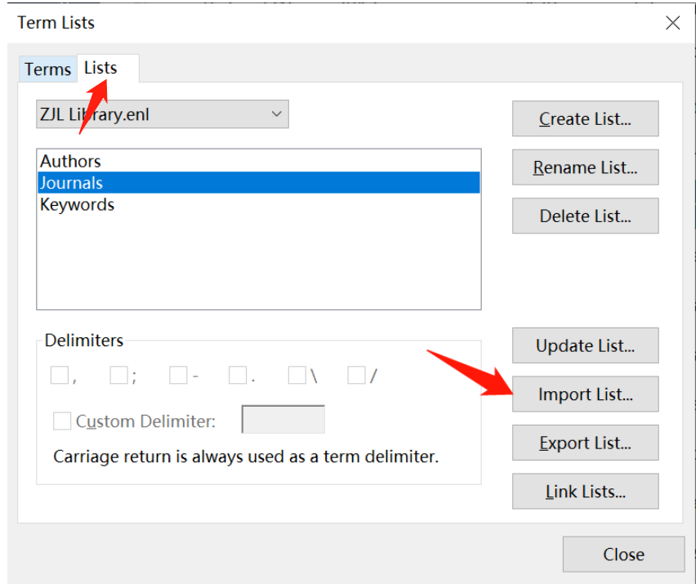Viewport: 700px width, 588px height.
Task: Click Update List button
Action: [x=585, y=345]
